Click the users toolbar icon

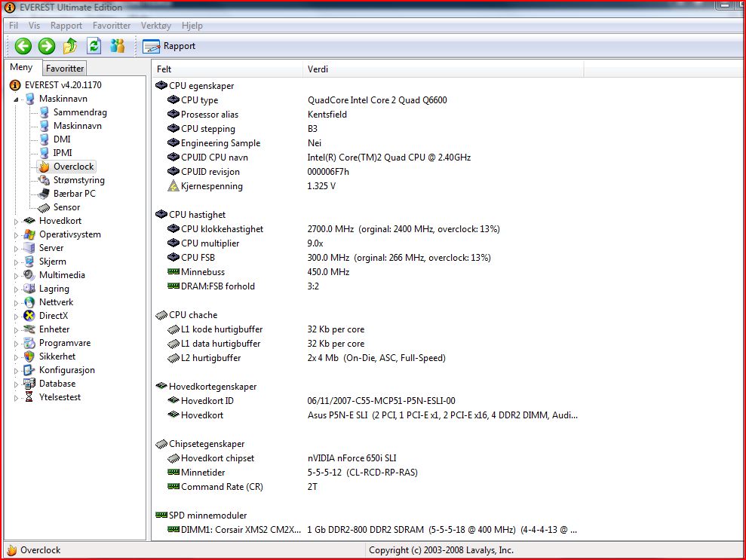117,46
